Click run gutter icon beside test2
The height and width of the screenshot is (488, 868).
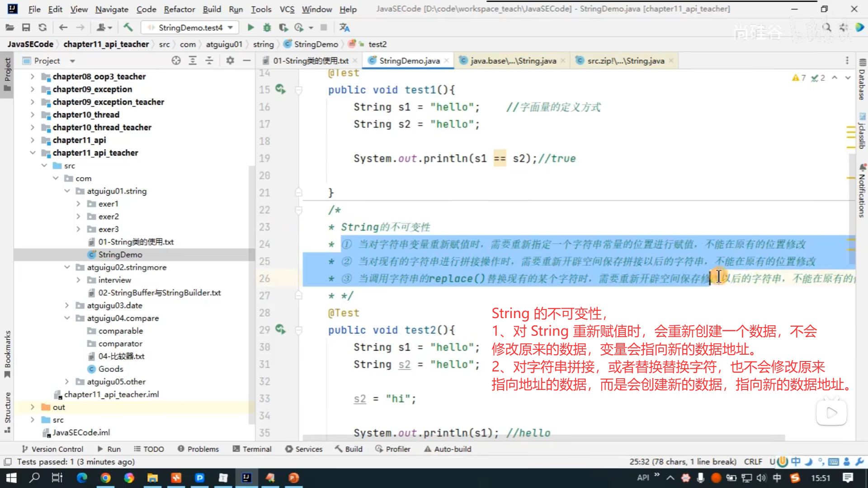pyautogui.click(x=280, y=329)
